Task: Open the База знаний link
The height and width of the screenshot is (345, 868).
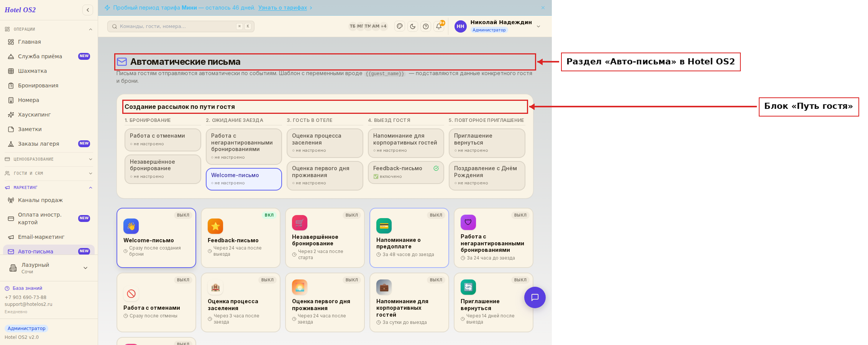Action: point(27,288)
